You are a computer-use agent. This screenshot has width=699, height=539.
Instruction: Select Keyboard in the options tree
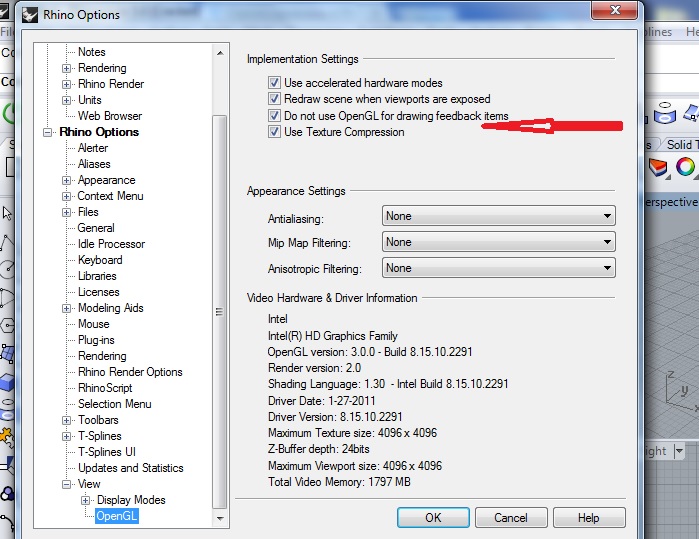click(100, 260)
